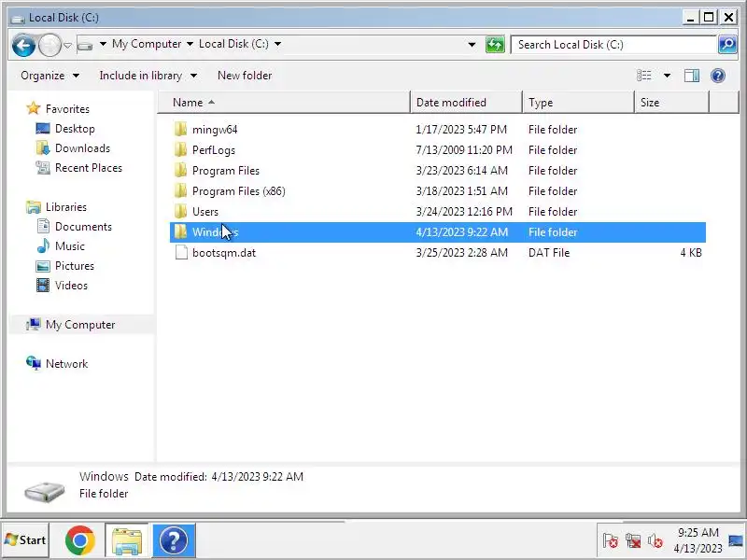Click Action Center flag tray icon
This screenshot has height=560, width=747.
pos(611,541)
